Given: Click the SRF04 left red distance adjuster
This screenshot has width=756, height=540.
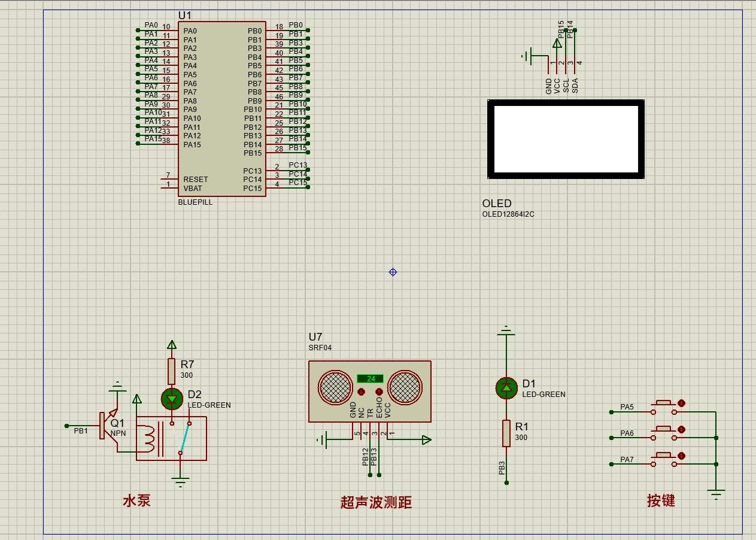Looking at the screenshot, I should [x=361, y=392].
